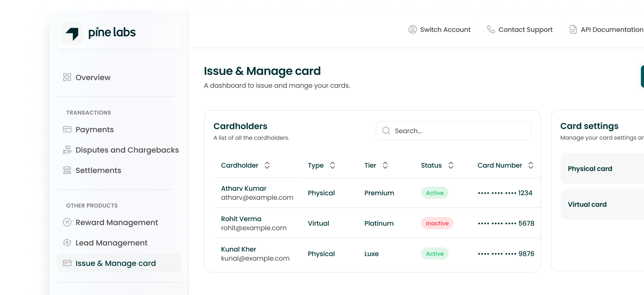Click Physical type cell in Atharv's row

point(321,193)
